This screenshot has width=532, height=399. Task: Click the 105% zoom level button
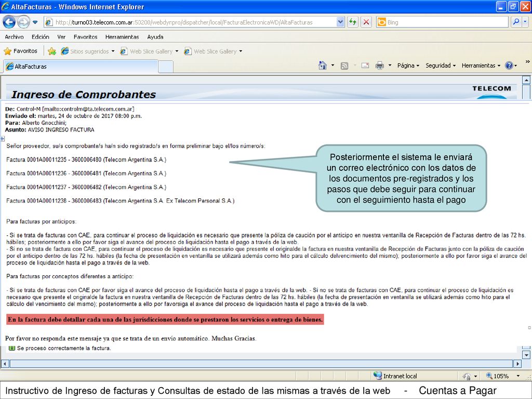[x=497, y=376]
